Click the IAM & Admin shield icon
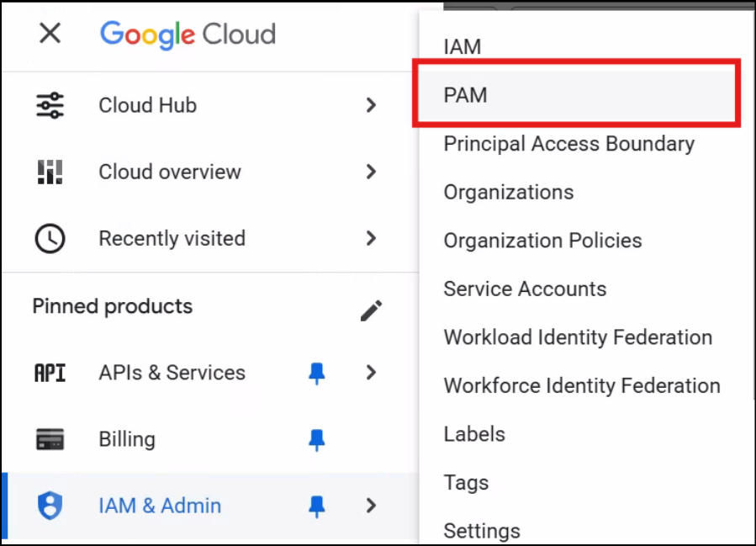Screen dimensions: 756x546 [50, 506]
